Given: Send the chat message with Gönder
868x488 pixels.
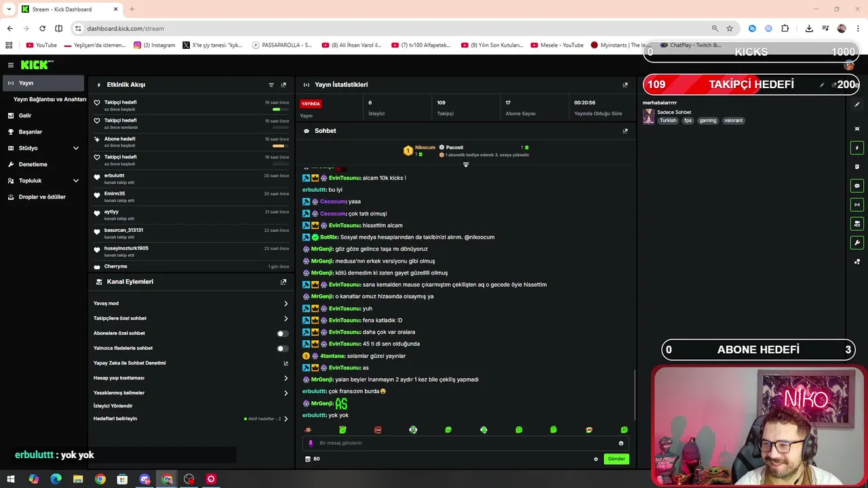Looking at the screenshot, I should tap(616, 459).
